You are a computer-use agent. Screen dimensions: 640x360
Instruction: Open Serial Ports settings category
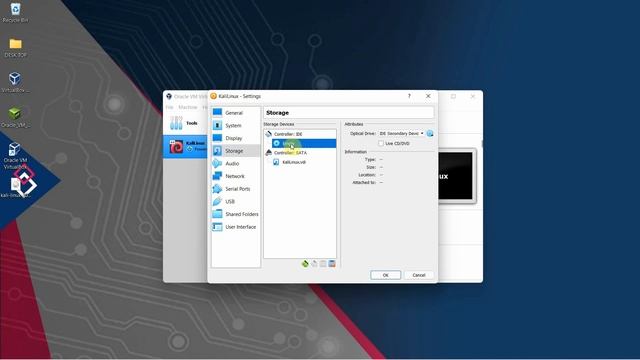[x=236, y=189]
